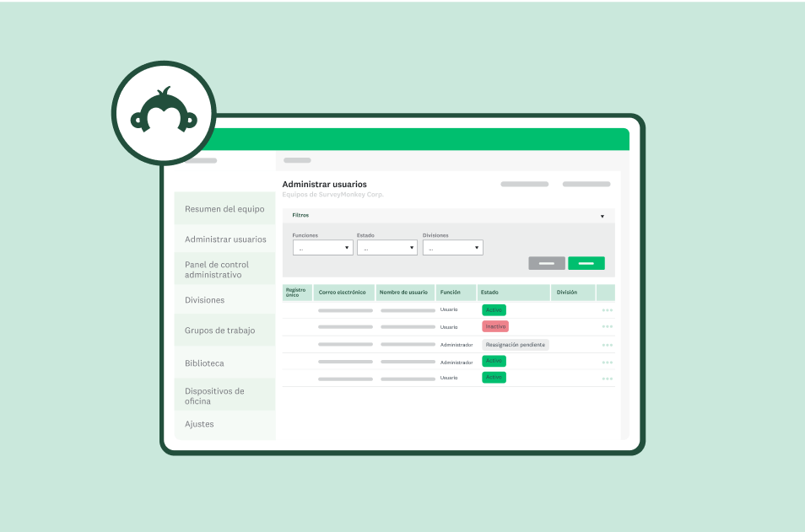Click Usuario role in the Inactivo row
The width and height of the screenshot is (805, 532).
[x=449, y=327]
